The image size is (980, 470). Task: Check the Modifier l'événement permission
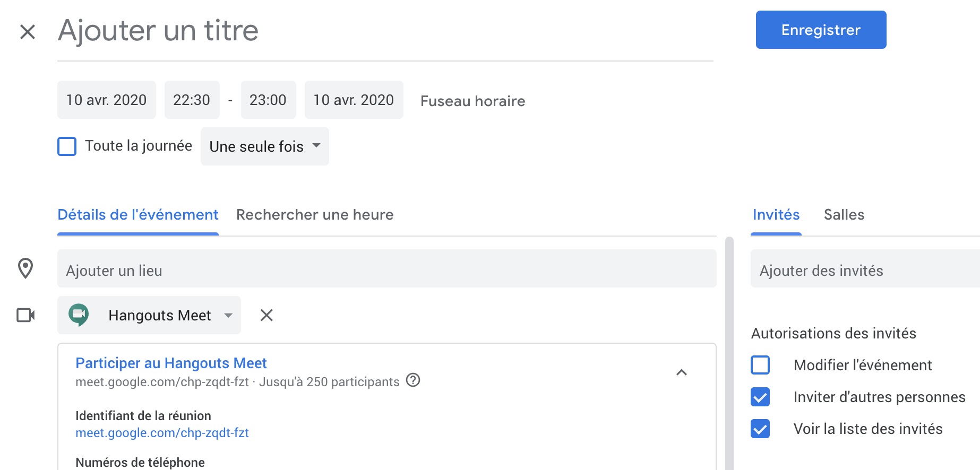[x=760, y=365]
